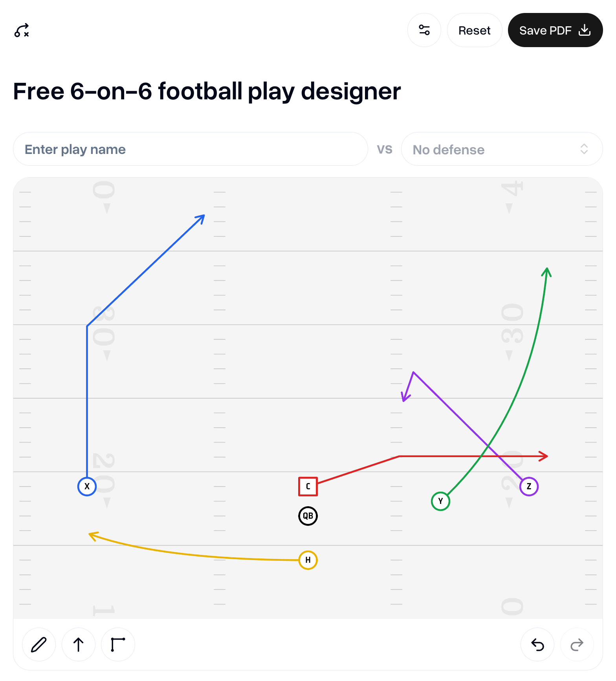
Task: Undo the last route edit
Action: coord(537,644)
